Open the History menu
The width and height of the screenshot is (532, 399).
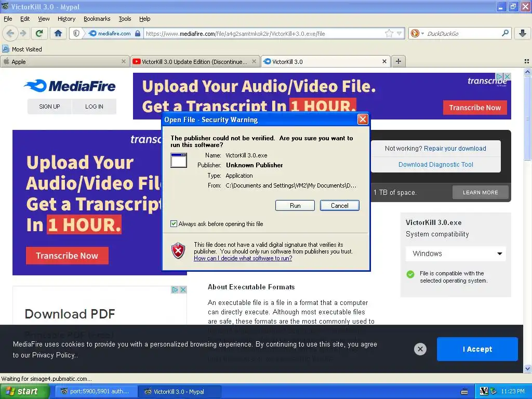(x=66, y=19)
